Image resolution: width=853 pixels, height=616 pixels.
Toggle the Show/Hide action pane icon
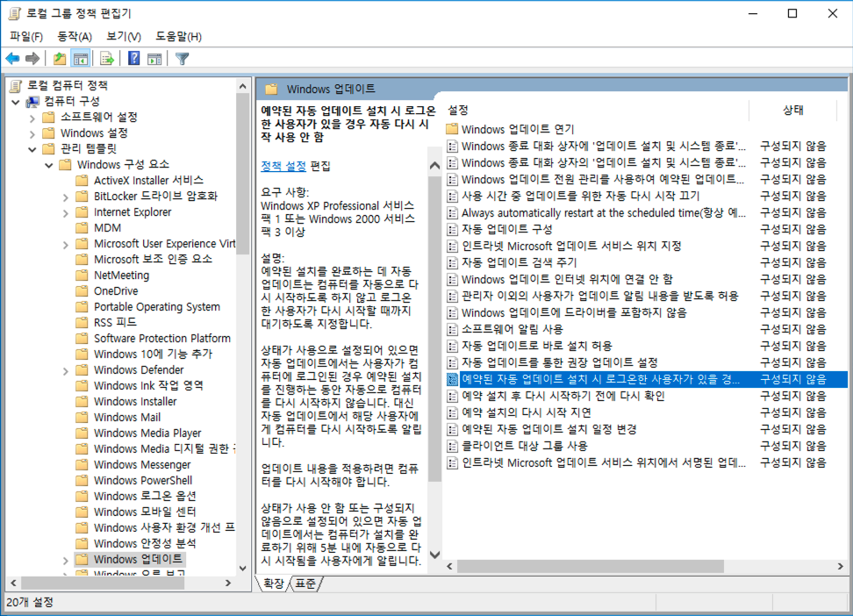click(x=154, y=59)
